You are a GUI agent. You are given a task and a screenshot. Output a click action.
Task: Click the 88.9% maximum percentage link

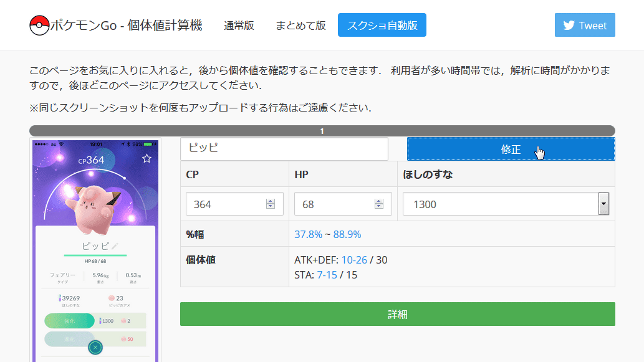click(x=347, y=234)
